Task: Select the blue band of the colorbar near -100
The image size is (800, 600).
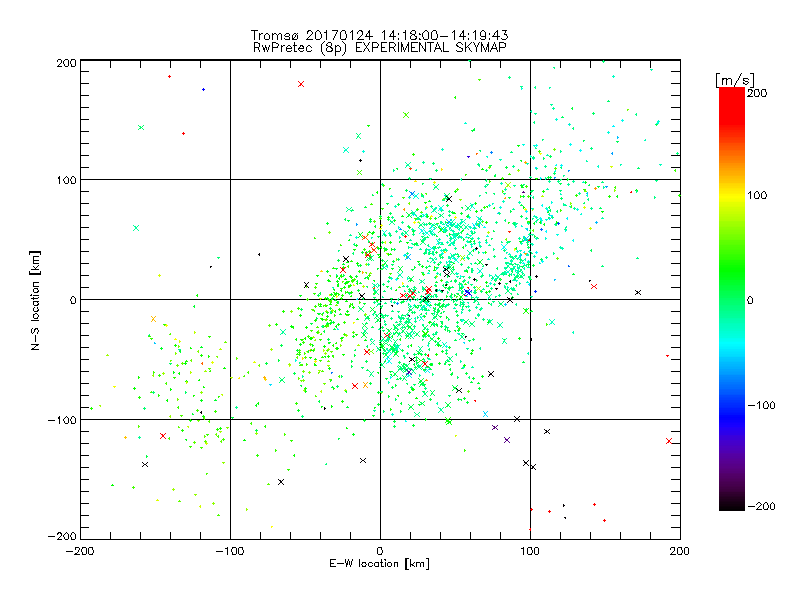Action: pos(732,406)
